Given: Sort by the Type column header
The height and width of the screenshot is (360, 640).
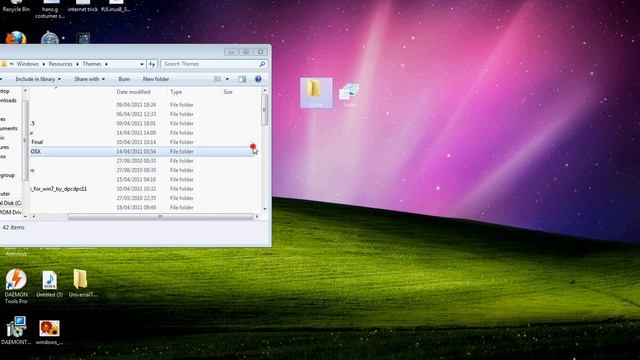Looking at the screenshot, I should [x=176, y=92].
